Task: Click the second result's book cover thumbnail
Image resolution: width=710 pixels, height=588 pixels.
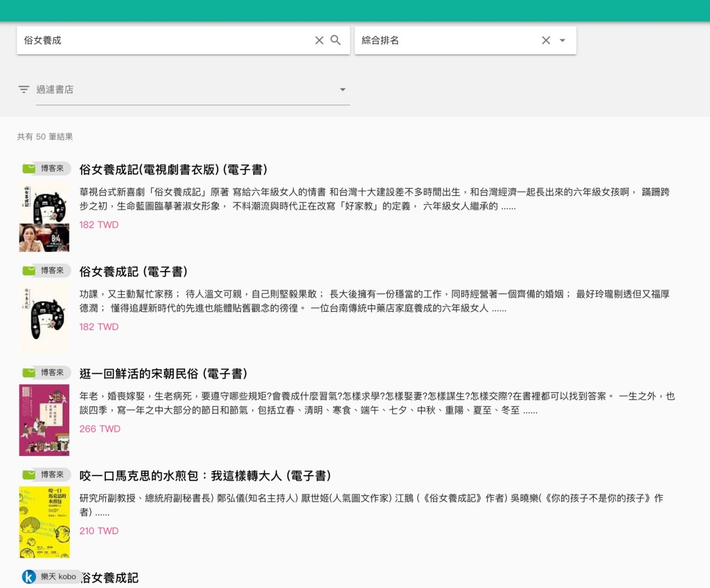Action: [x=44, y=318]
